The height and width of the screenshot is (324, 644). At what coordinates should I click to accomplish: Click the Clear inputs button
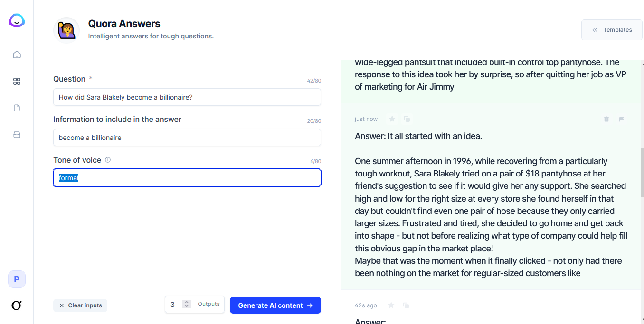coord(80,305)
